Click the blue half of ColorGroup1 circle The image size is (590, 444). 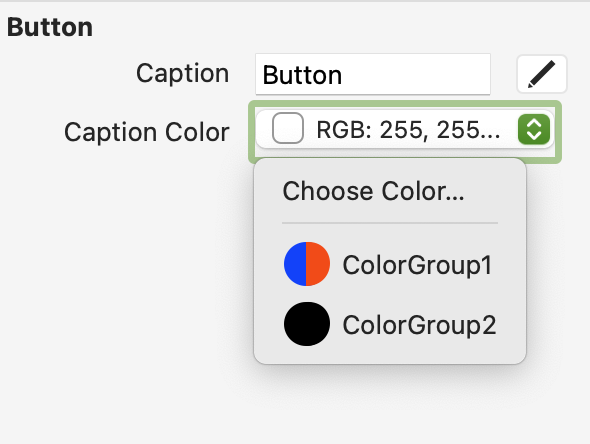pyautogui.click(x=295, y=264)
